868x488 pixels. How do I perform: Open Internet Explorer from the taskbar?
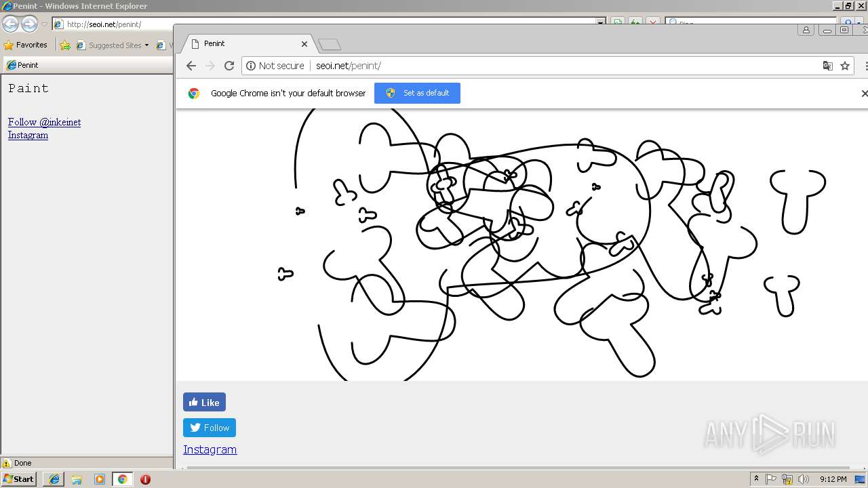54,479
